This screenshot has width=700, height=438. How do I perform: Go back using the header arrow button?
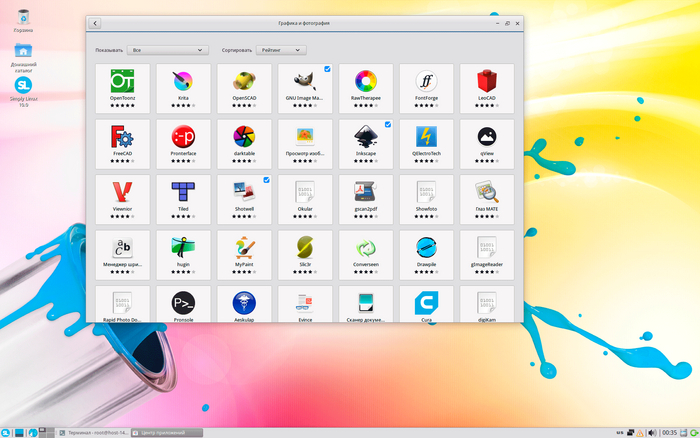point(94,22)
